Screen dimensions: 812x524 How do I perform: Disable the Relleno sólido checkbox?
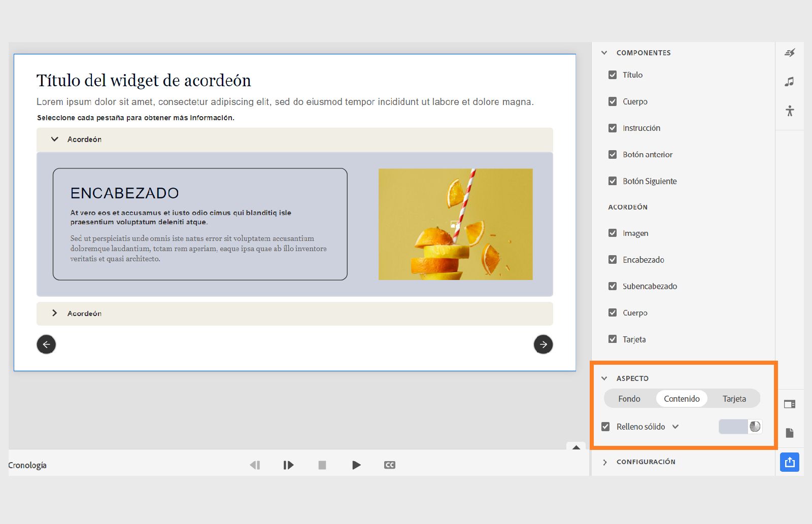(x=605, y=427)
